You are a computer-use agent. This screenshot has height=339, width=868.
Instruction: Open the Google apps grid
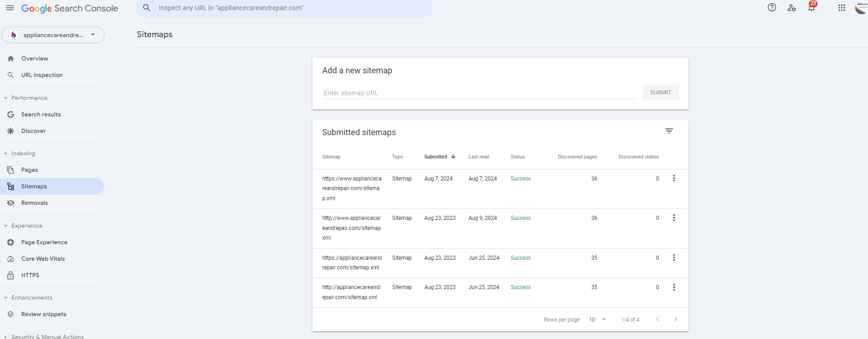click(x=841, y=8)
